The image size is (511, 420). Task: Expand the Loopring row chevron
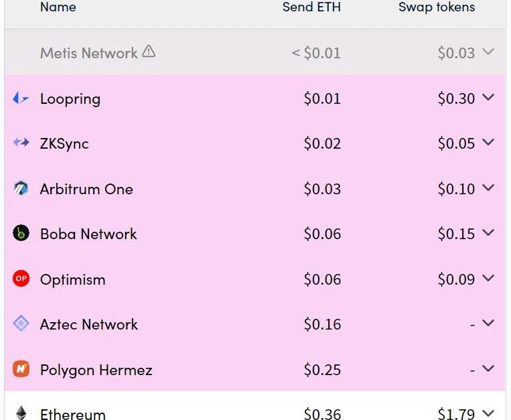[x=488, y=98]
